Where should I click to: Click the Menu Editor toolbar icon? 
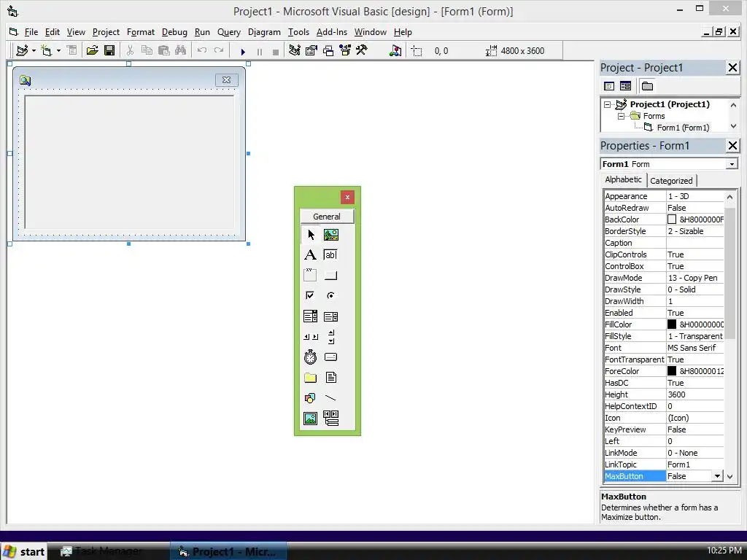pos(72,50)
